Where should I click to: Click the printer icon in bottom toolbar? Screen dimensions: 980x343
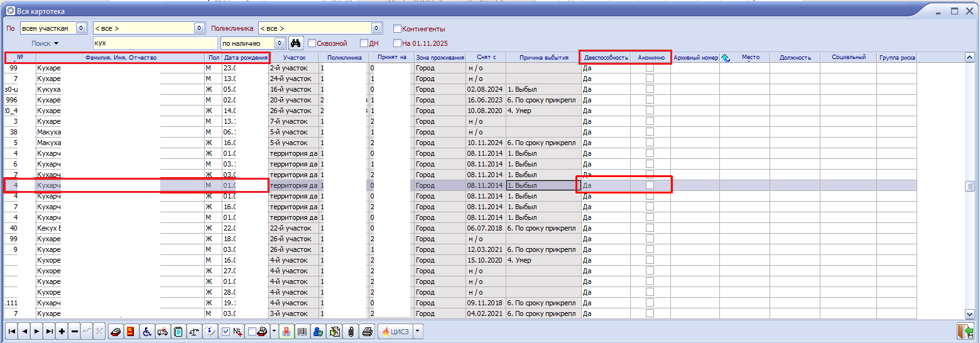367,332
